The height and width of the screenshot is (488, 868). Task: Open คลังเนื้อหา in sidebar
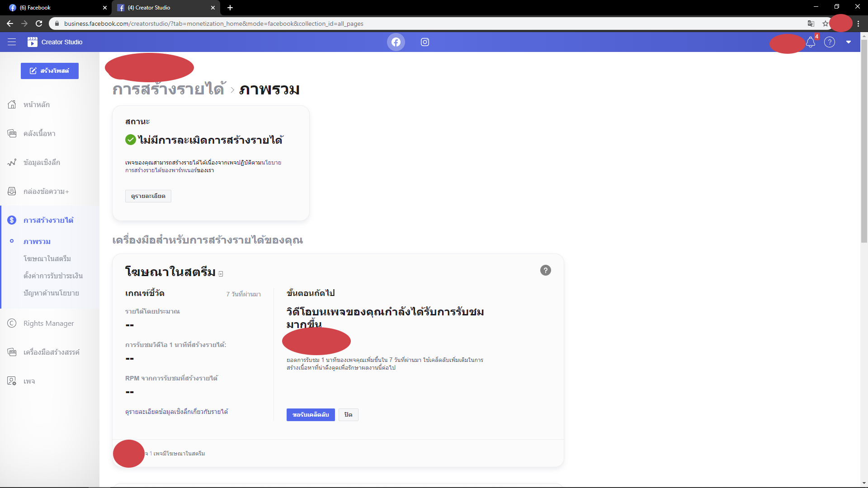point(39,133)
